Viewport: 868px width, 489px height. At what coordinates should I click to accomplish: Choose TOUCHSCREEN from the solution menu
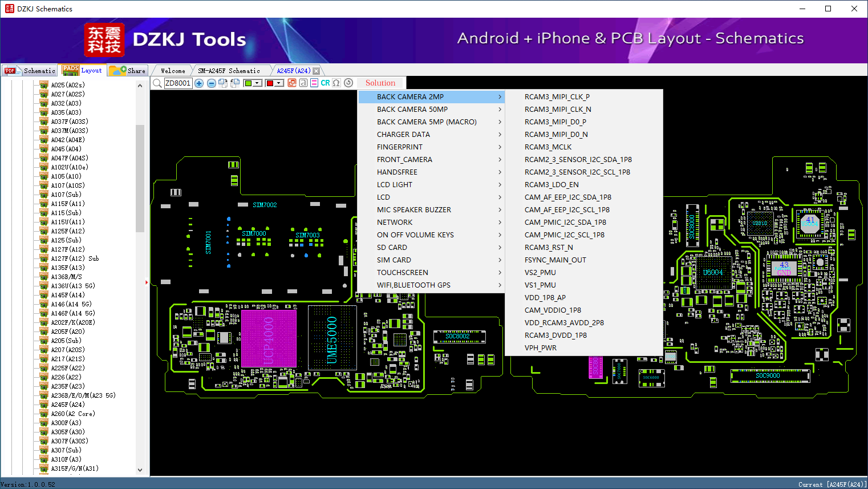(x=432, y=273)
